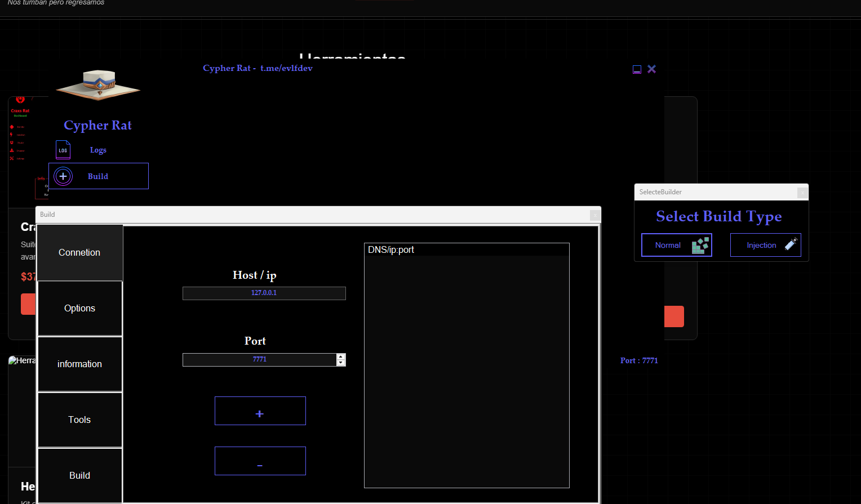Click the syringe icon on Injection

[791, 244]
